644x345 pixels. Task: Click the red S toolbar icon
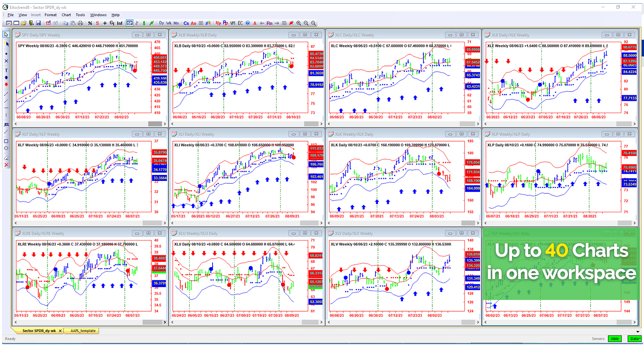click(97, 23)
